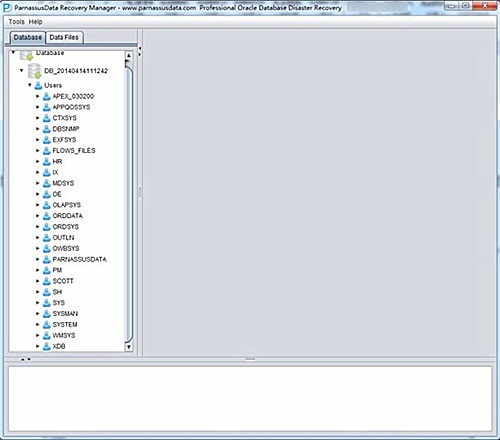Click the IX user icon

pos(47,173)
